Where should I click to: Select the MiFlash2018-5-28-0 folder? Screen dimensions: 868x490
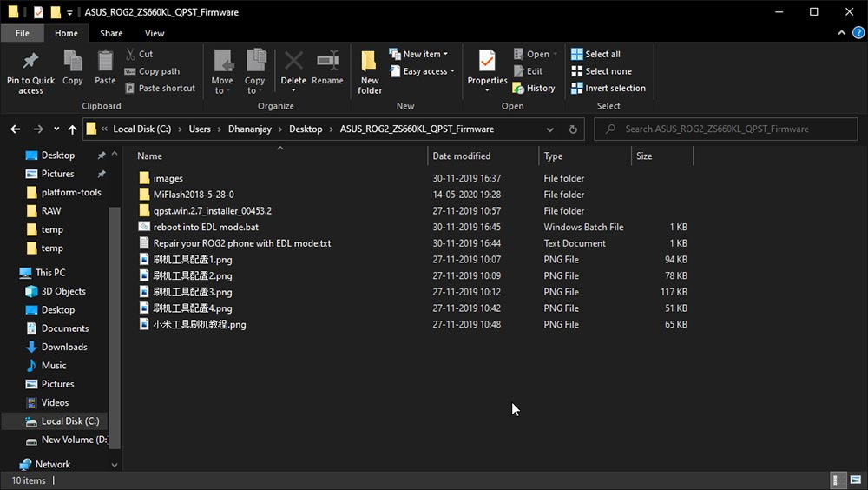click(x=187, y=195)
